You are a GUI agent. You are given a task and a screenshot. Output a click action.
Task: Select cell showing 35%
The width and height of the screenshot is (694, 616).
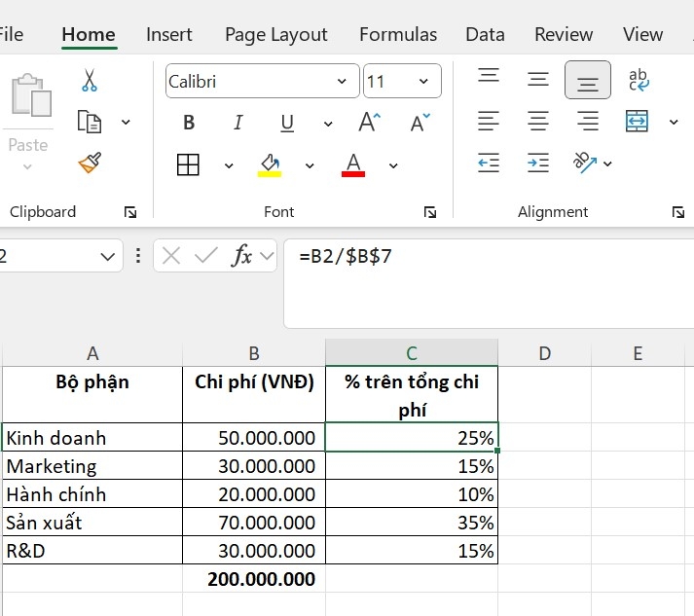[412, 523]
